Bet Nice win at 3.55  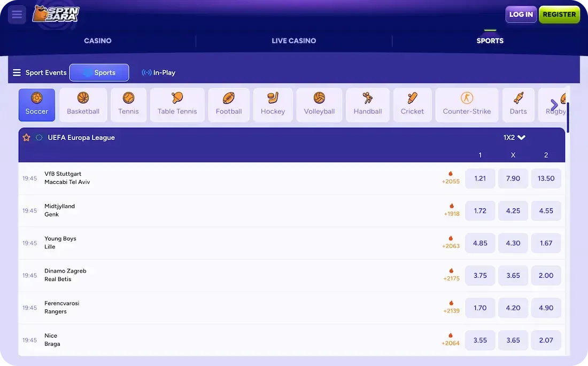click(x=480, y=340)
